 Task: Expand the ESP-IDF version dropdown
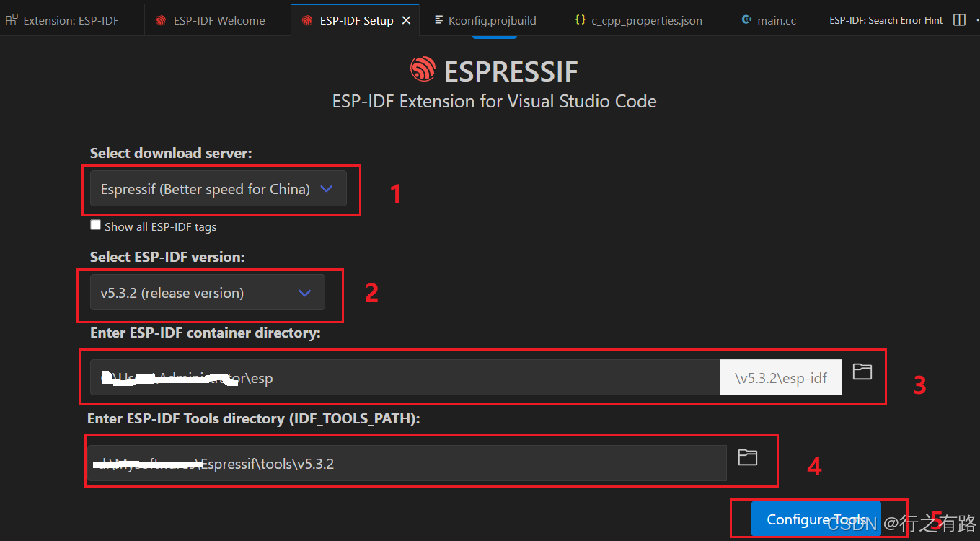tap(208, 292)
